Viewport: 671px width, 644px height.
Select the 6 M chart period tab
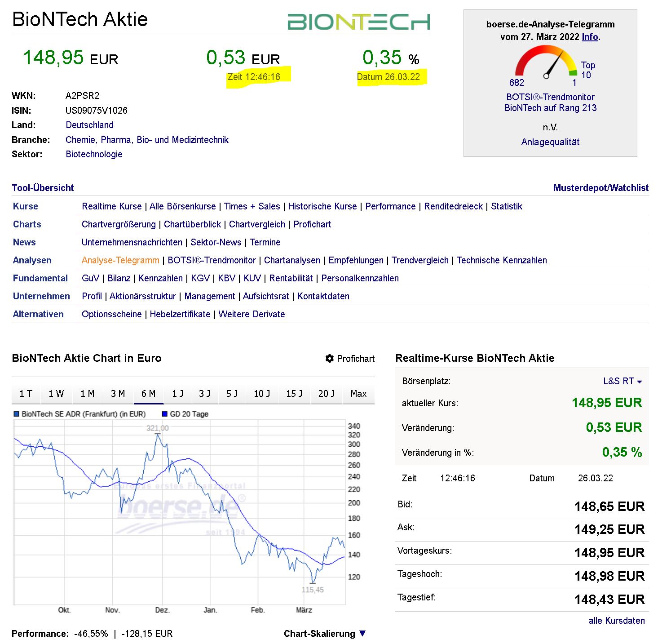point(149,394)
